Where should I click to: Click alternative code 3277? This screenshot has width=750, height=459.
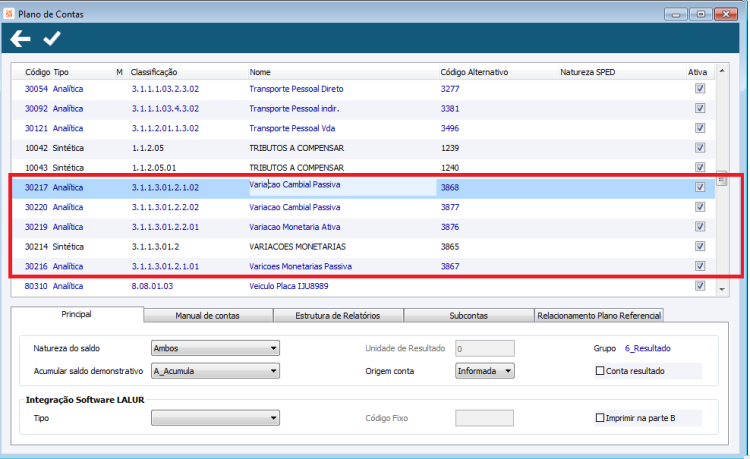(x=450, y=88)
